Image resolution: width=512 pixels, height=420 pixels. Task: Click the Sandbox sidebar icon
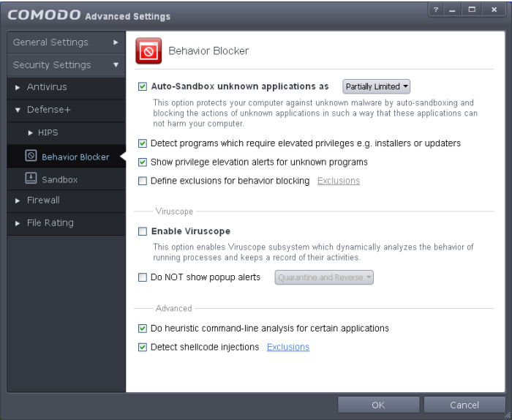click(31, 179)
